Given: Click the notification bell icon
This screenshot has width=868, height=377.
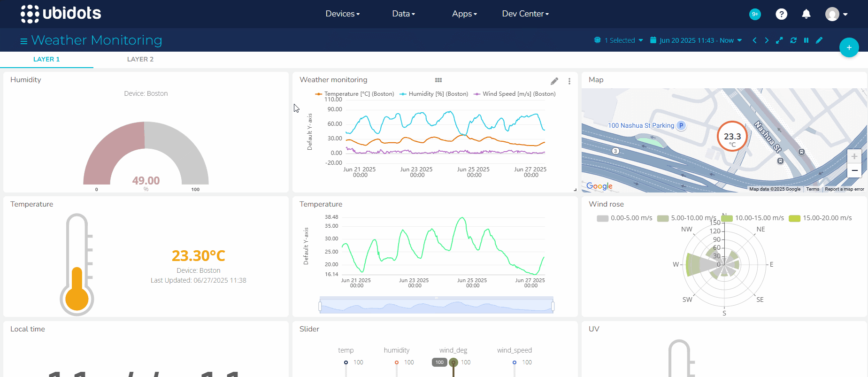Looking at the screenshot, I should point(806,14).
